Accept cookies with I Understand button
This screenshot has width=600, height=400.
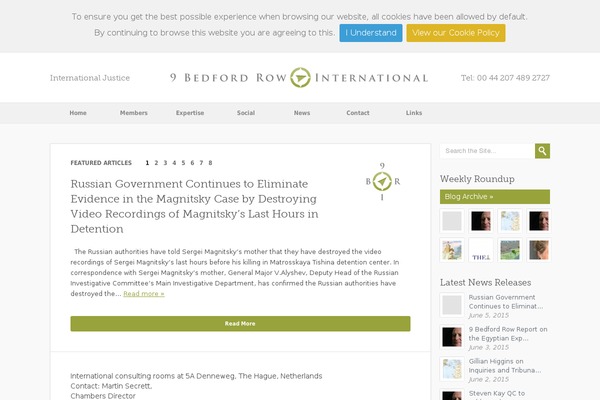point(371,33)
